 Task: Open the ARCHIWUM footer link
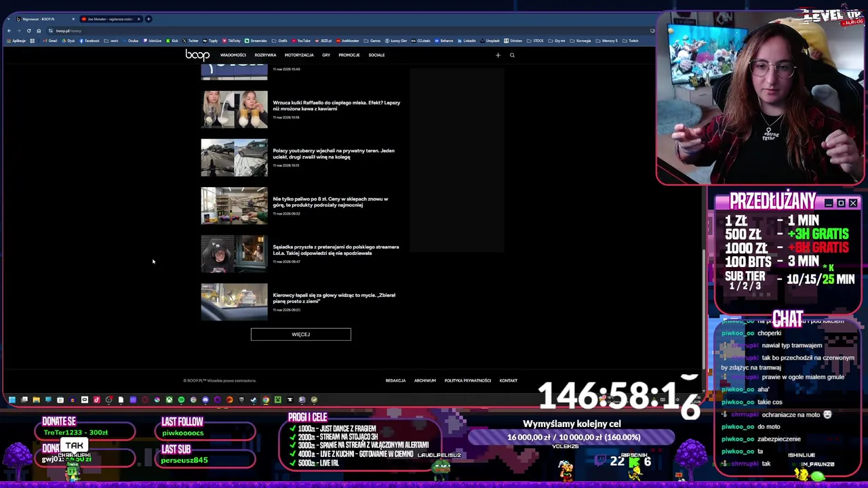click(425, 380)
